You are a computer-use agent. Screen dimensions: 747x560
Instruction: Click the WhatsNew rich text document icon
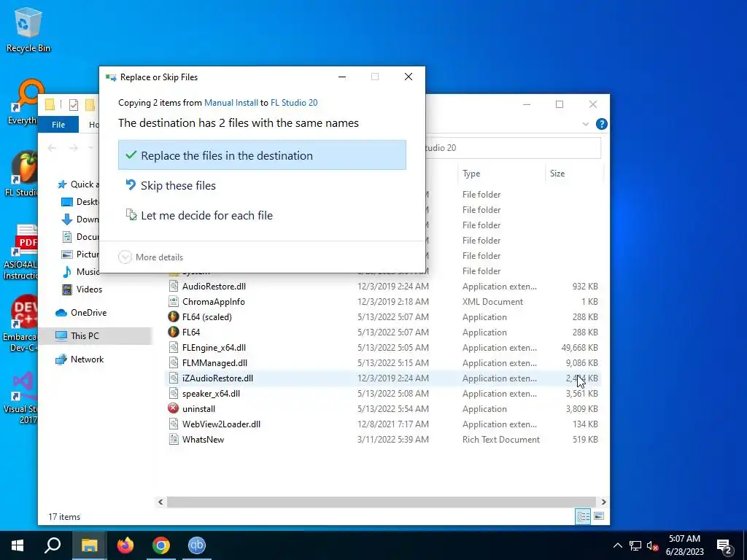(x=174, y=439)
